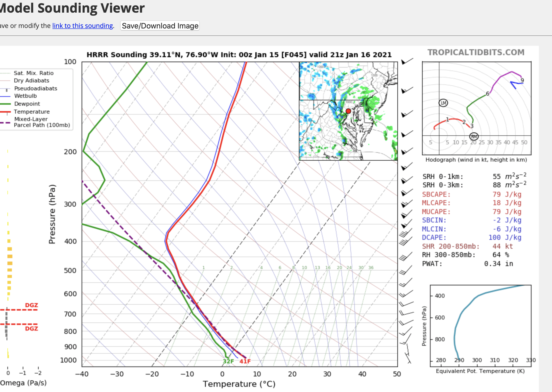Click the SRH 0-3km value row

(474, 185)
